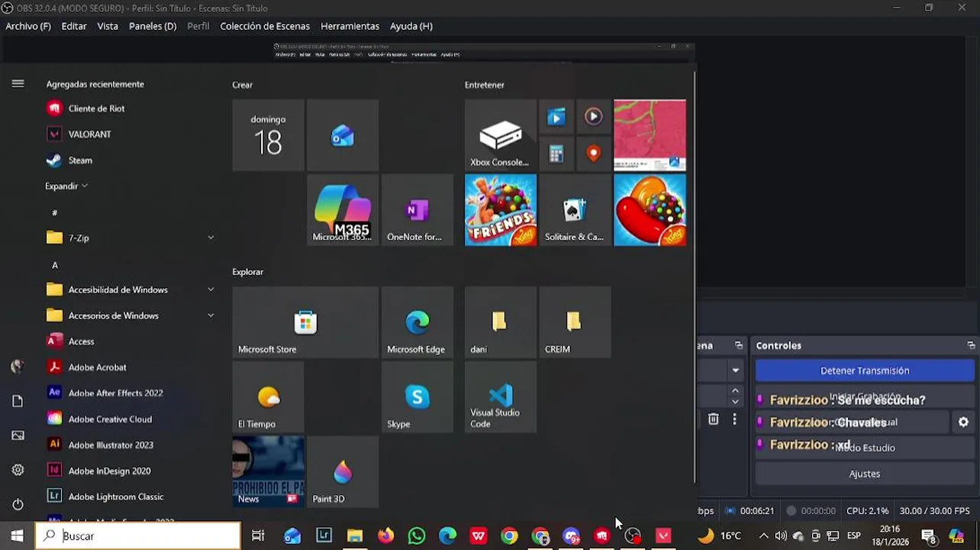980x550 pixels.
Task: Open Settings gear in Start menu rail
Action: [x=18, y=470]
